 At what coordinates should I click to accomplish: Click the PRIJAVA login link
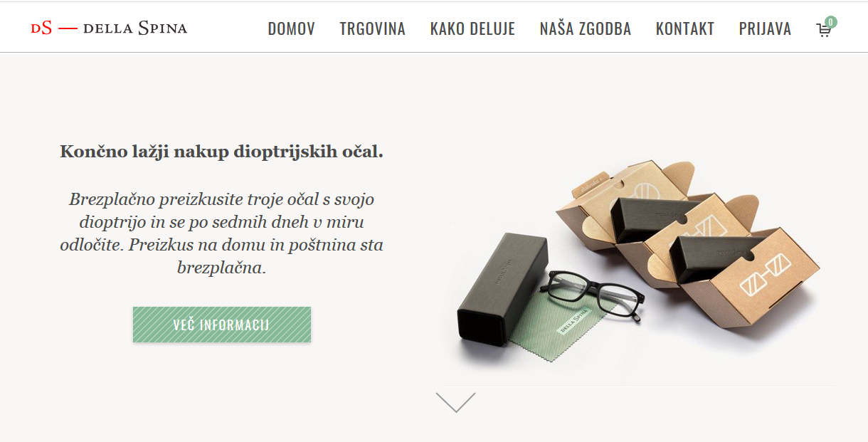[x=765, y=29]
